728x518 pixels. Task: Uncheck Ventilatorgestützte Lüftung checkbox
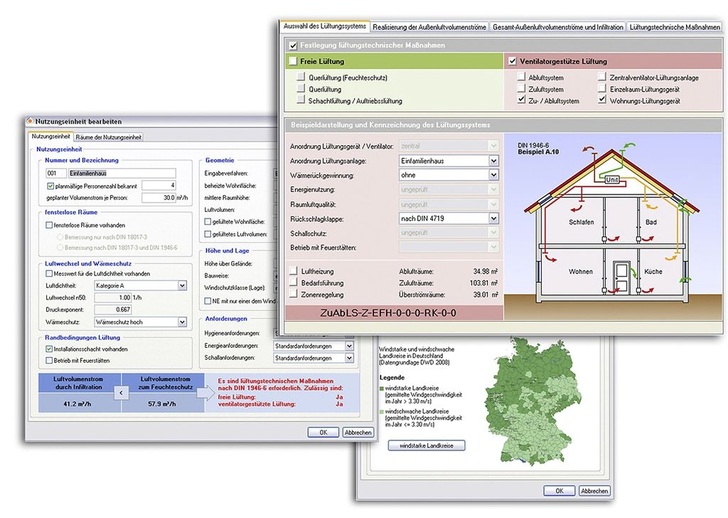click(x=512, y=62)
